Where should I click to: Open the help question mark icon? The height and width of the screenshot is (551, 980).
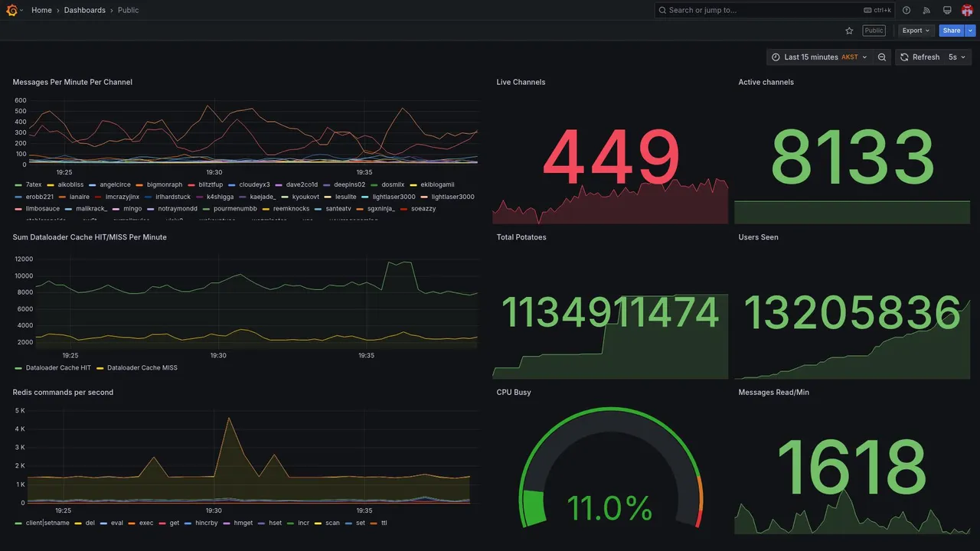tap(906, 10)
